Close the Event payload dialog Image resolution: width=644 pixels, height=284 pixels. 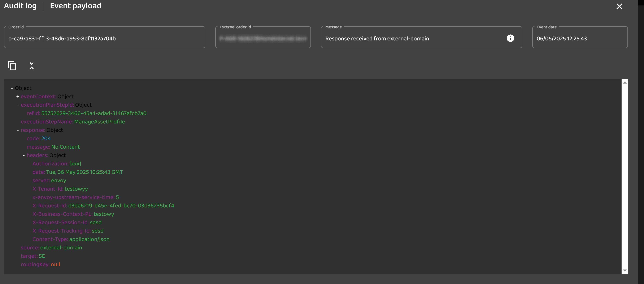pyautogui.click(x=619, y=6)
